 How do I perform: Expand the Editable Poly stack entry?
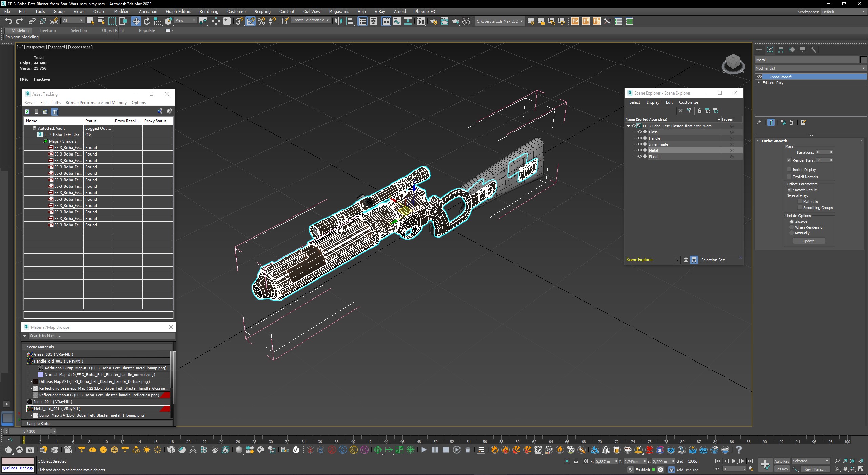click(759, 83)
